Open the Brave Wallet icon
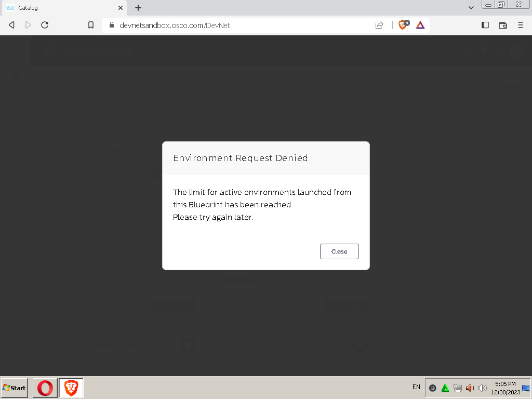 coord(502,24)
